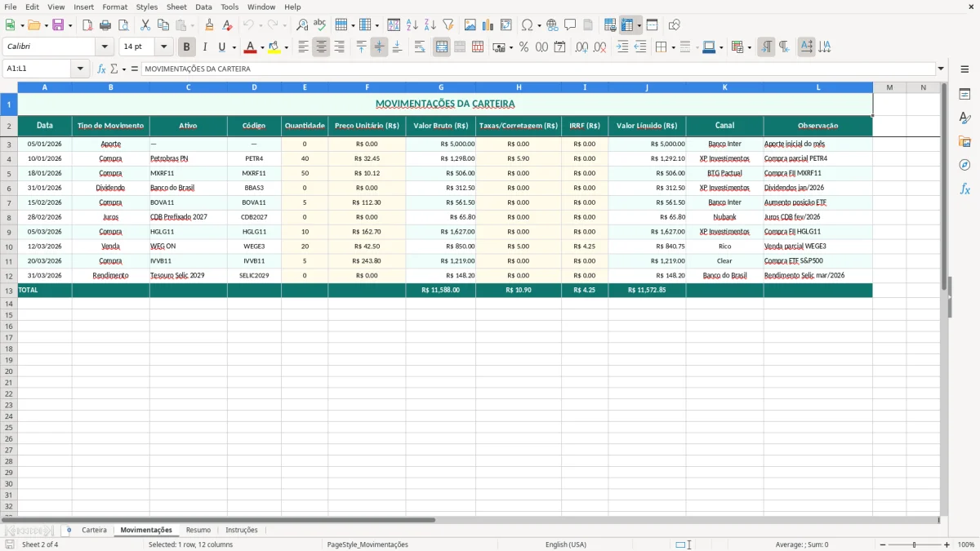The image size is (980, 551).
Task: Insert an image
Action: tap(470, 25)
